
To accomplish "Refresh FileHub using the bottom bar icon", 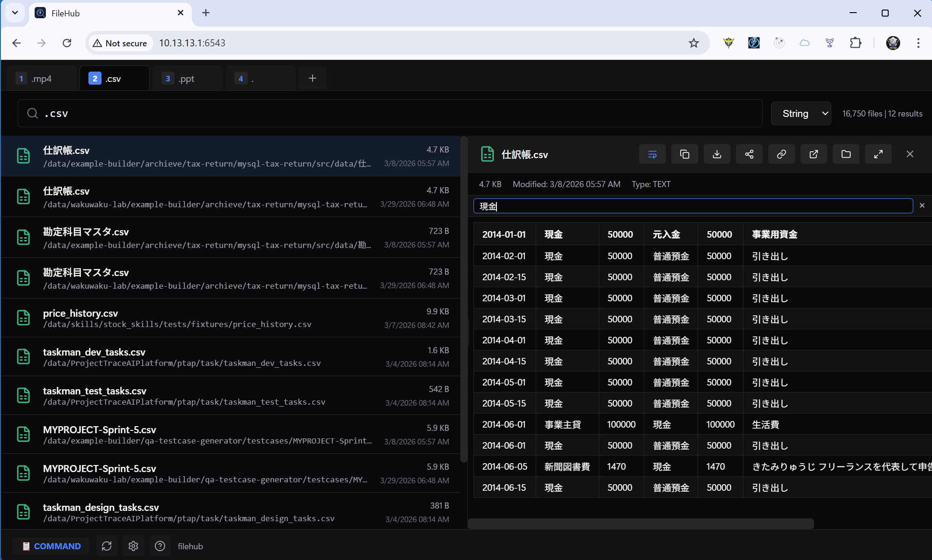I will click(x=107, y=546).
